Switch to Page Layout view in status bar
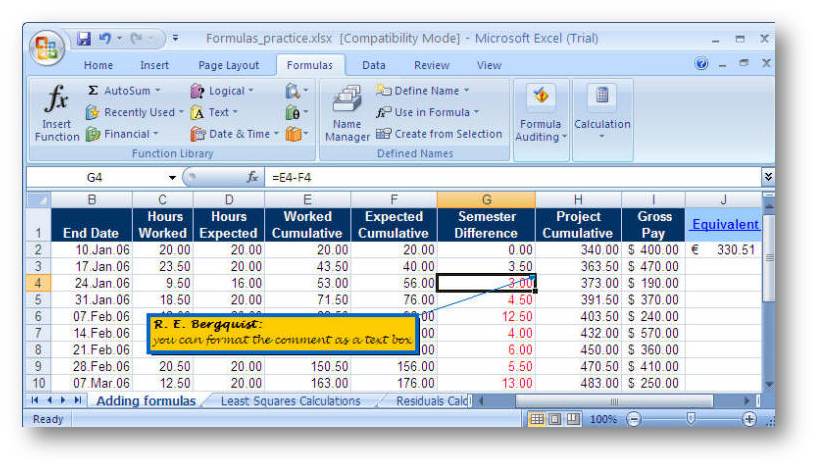 [x=556, y=419]
